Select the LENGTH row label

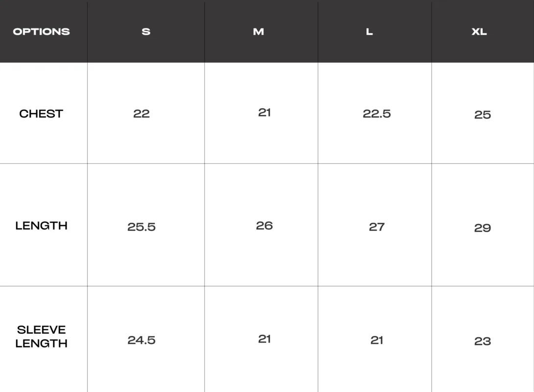[x=41, y=226]
